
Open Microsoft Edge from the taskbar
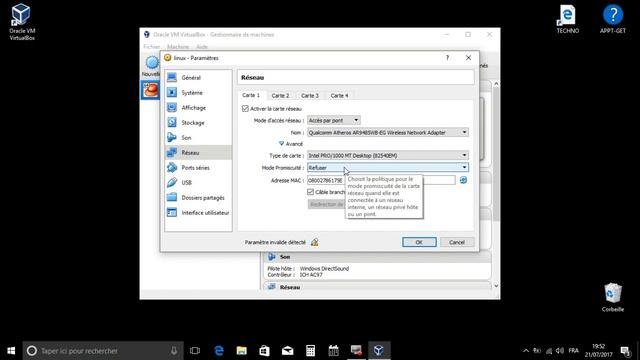219,351
